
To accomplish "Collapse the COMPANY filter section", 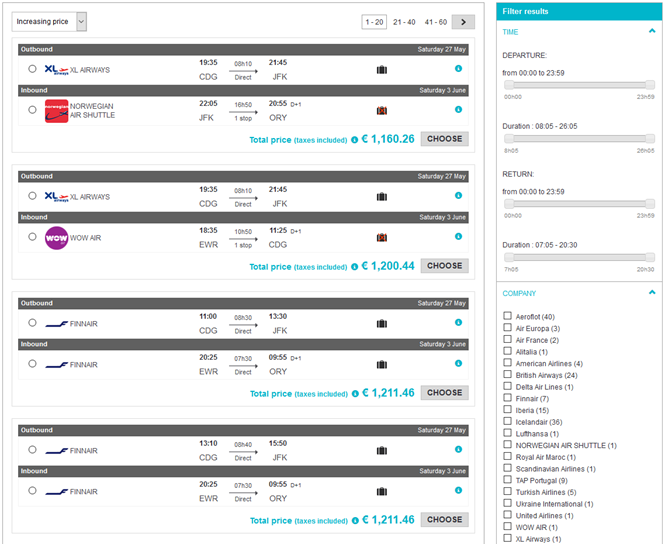I will (651, 293).
